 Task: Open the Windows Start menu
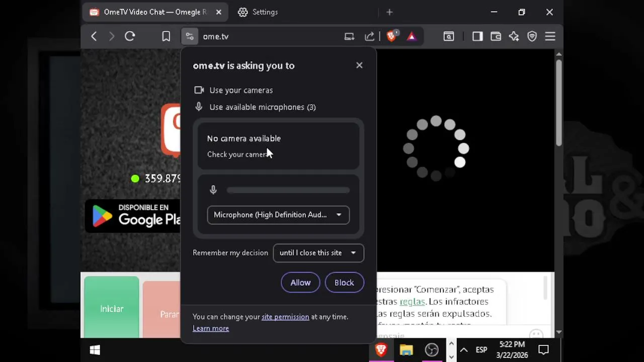[95, 350]
